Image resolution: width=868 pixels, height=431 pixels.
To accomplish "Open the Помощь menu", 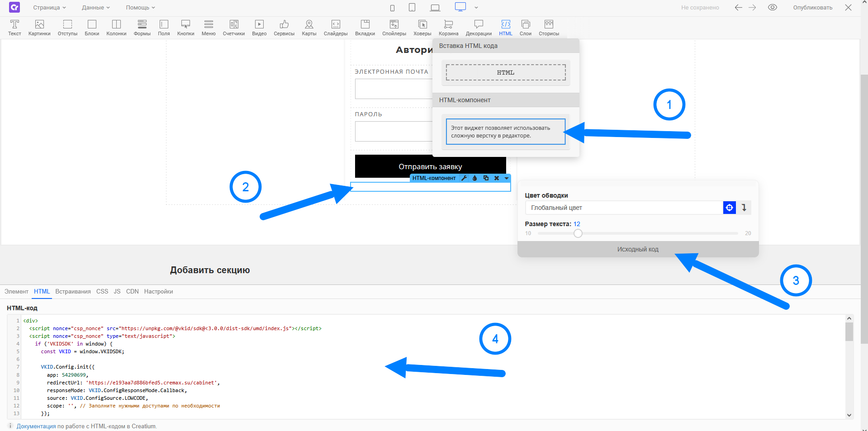I will pos(140,8).
